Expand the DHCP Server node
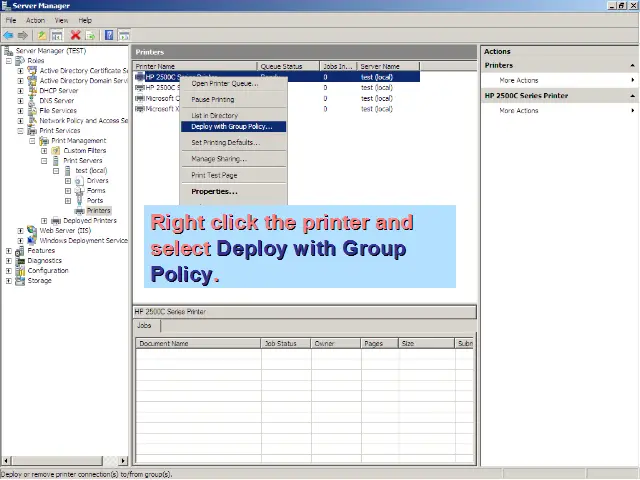 tap(20, 91)
